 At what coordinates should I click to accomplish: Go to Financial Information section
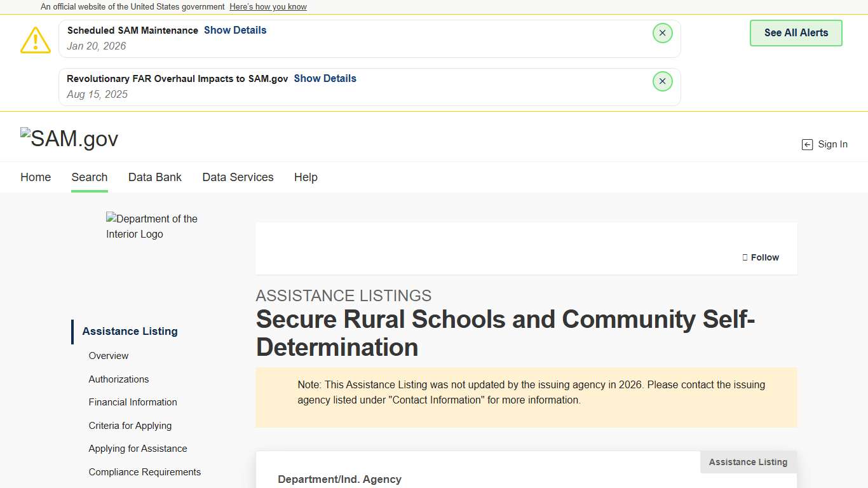point(133,402)
